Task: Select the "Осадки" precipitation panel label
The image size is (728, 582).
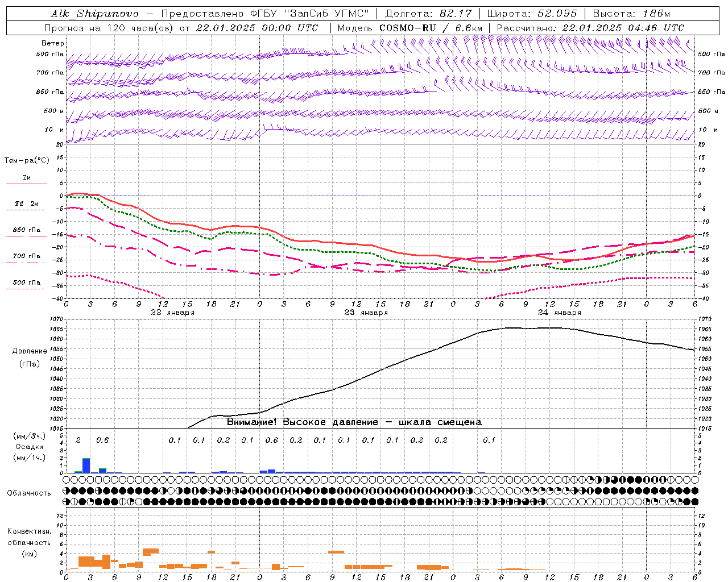Action: (29, 447)
